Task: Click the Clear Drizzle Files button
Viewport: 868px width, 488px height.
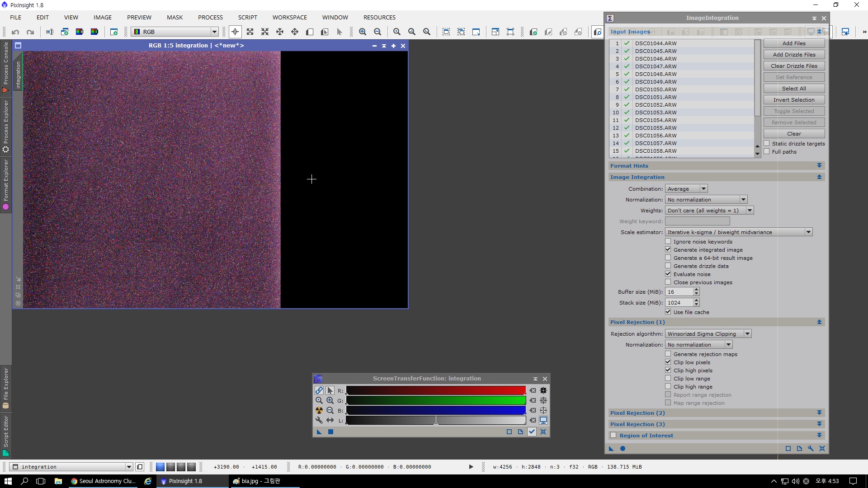Action: pyautogui.click(x=794, y=66)
